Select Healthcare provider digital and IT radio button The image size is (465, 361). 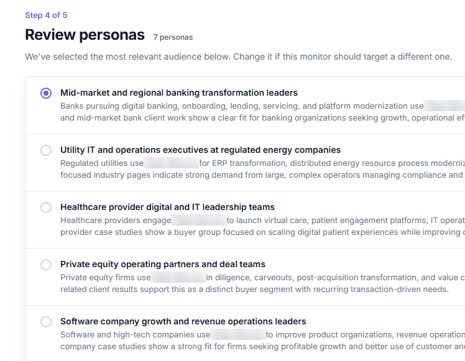46,207
